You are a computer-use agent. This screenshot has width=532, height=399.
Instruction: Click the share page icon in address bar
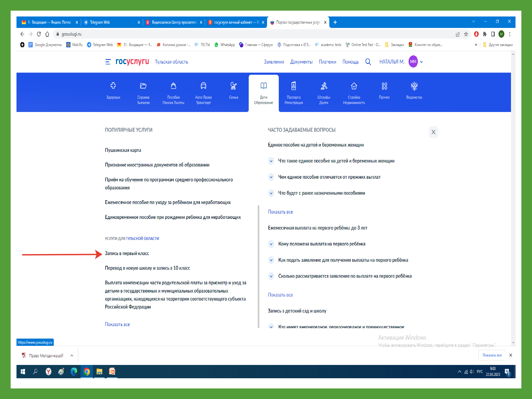pos(458,34)
